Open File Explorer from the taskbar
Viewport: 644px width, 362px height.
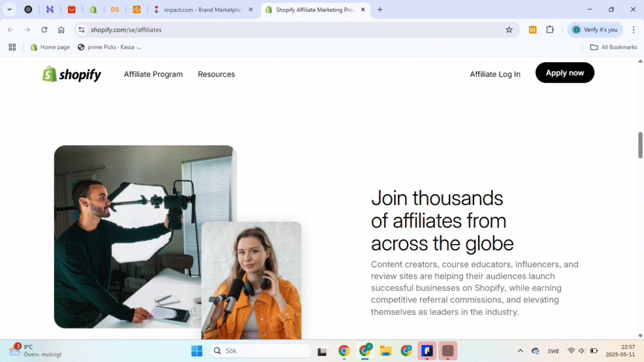pyautogui.click(x=386, y=351)
